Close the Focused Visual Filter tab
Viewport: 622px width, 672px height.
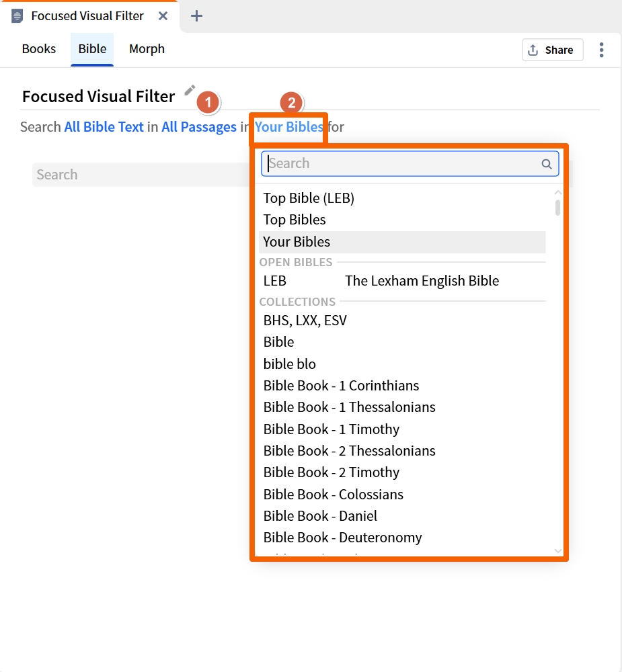(163, 16)
